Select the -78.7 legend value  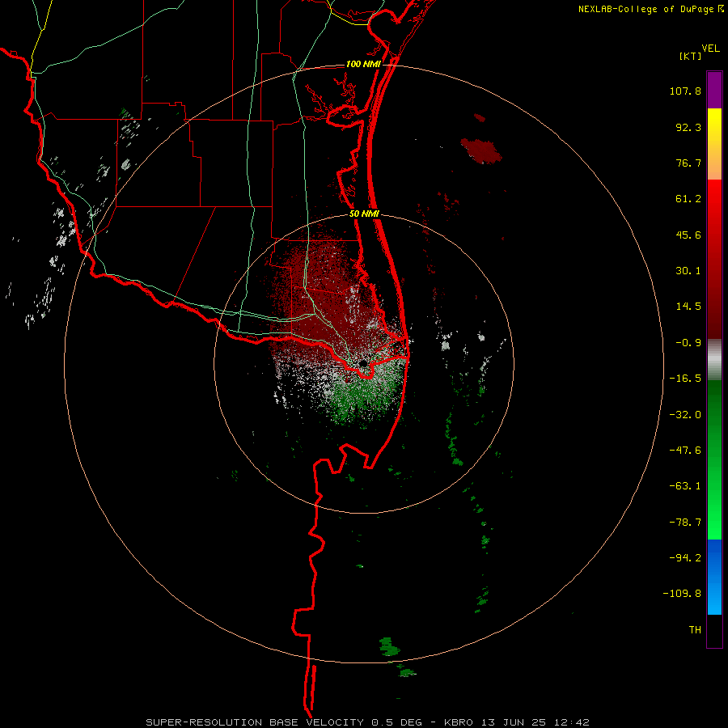coord(685,523)
